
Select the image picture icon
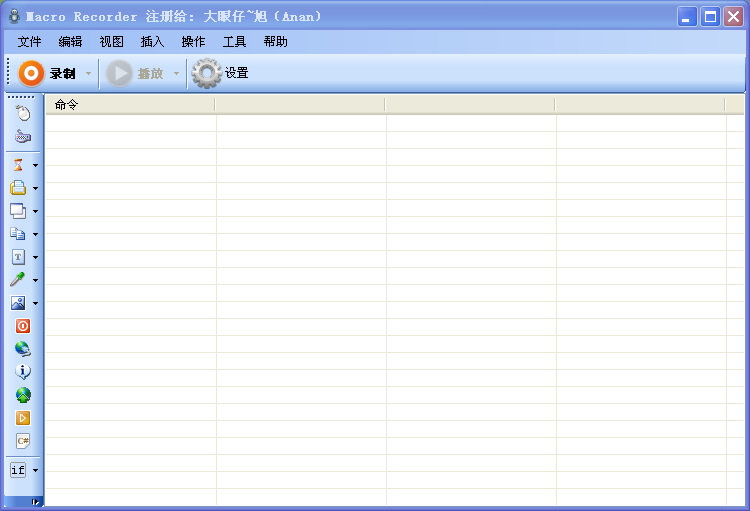coord(18,303)
